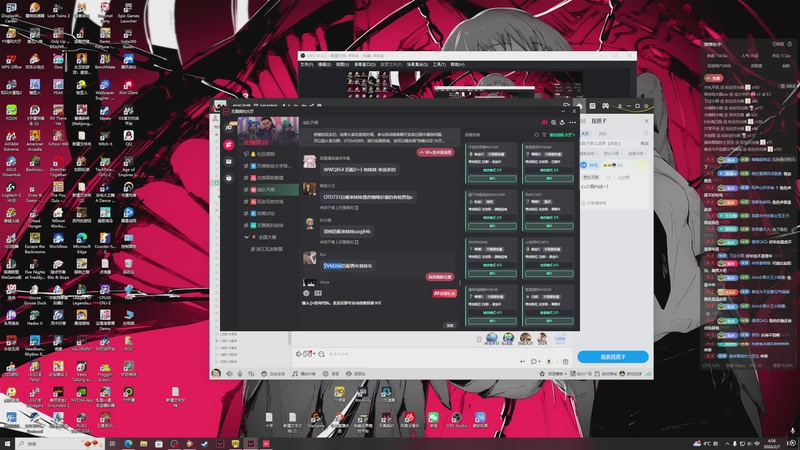
Task: Attach an image via the picture icon
Action: point(318,293)
